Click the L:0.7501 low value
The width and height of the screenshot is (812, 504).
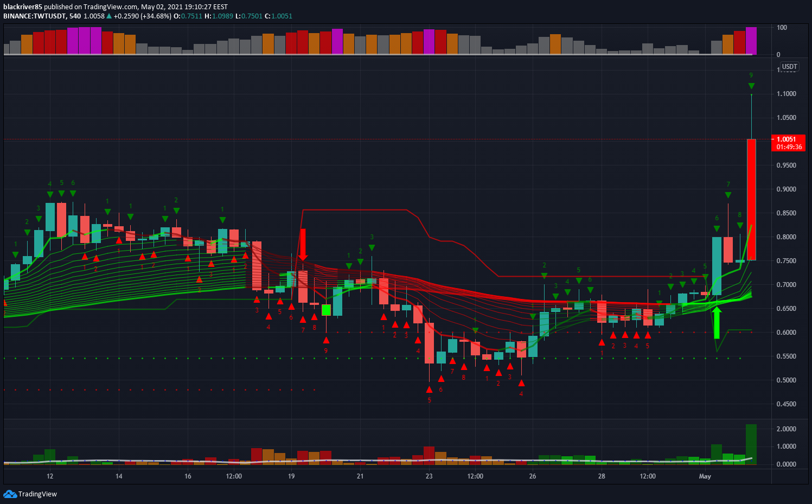(249, 16)
